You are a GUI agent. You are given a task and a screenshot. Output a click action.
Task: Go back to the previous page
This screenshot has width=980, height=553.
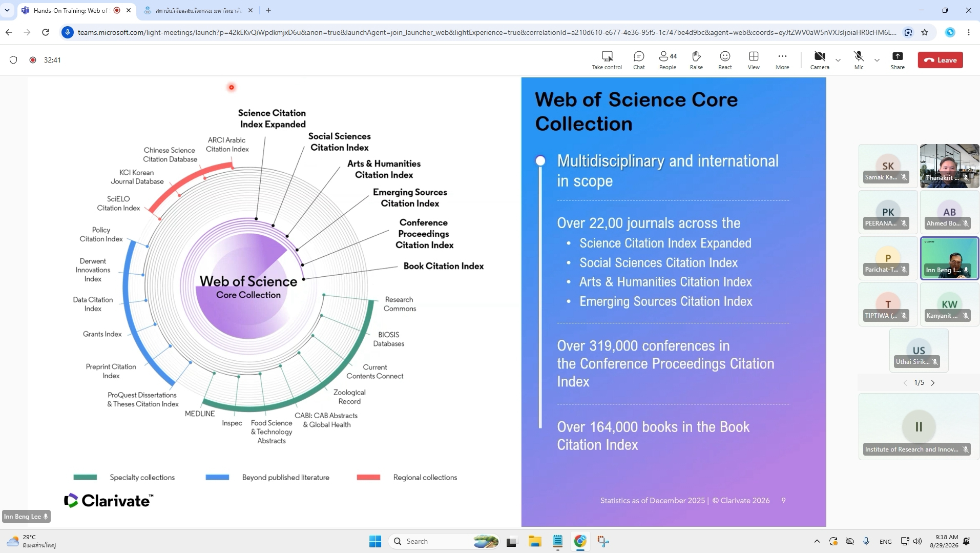coord(9,32)
